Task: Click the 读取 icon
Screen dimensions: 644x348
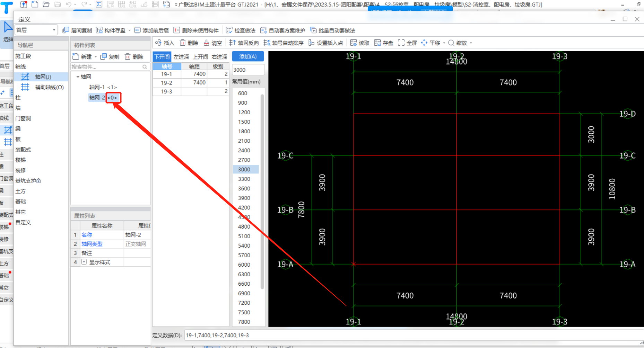Action: (354, 43)
